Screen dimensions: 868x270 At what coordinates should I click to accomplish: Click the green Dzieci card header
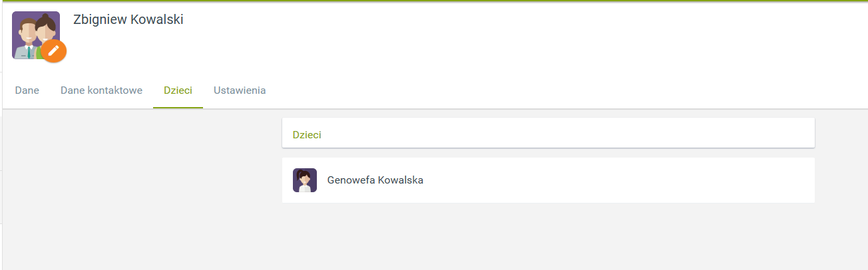click(x=548, y=133)
